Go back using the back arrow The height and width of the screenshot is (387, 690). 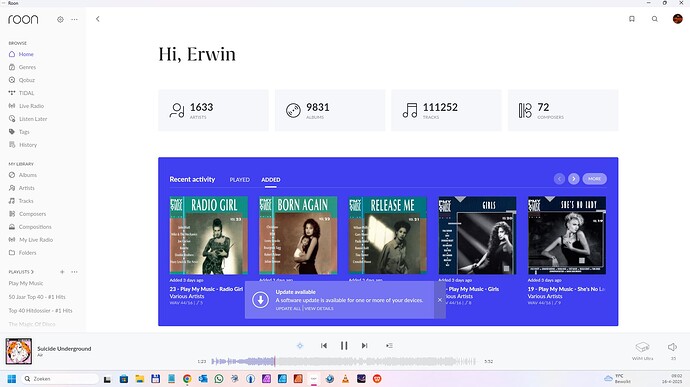point(98,19)
